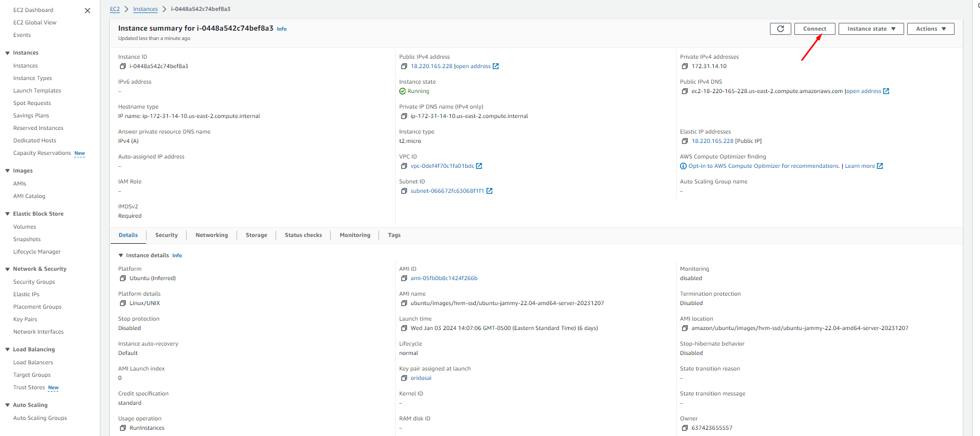This screenshot has height=436, width=980.
Task: Click the Compute Optimizer info icon
Action: 683,166
